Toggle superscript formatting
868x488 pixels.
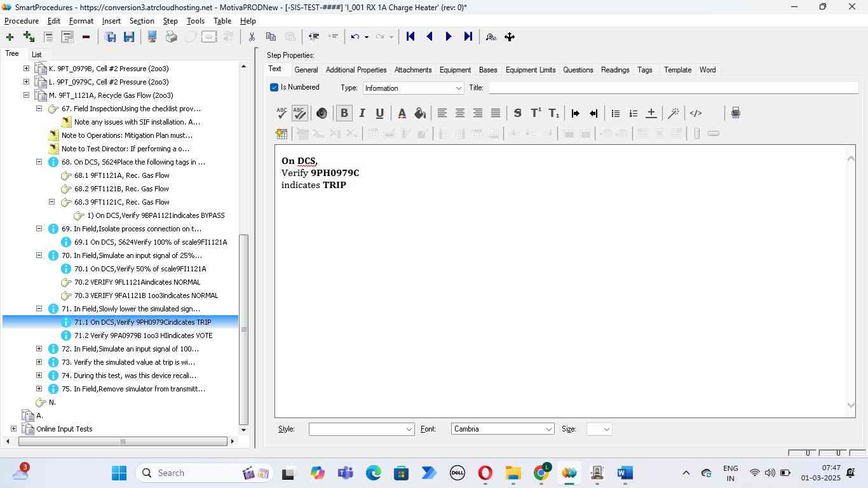pos(536,113)
